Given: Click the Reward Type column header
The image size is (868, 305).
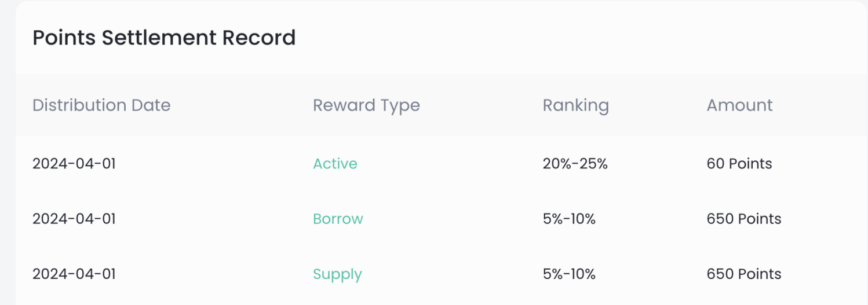Looking at the screenshot, I should pos(366,105).
